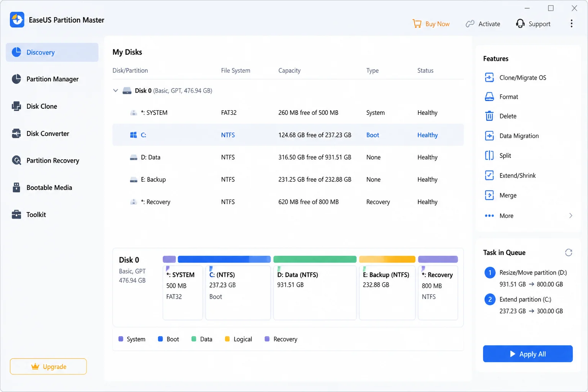Screen dimensions: 588x392
Task: Click the Windows icon beside C: partition
Action: pyautogui.click(x=133, y=135)
